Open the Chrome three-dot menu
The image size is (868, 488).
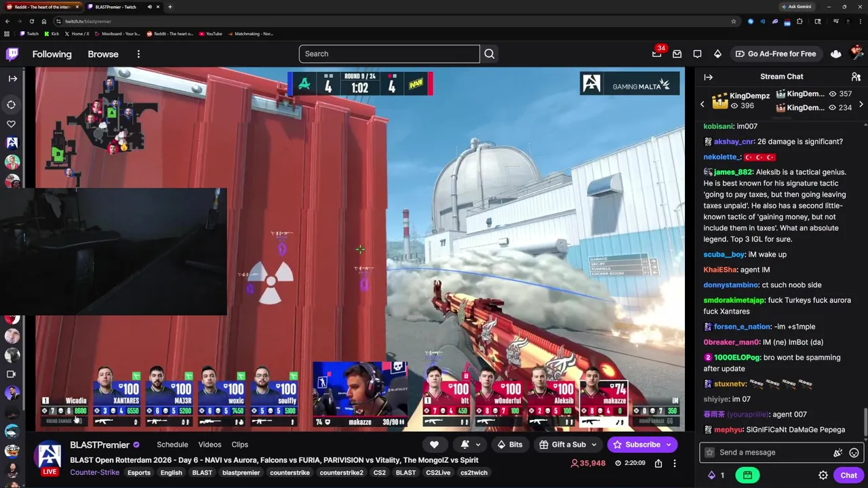click(861, 21)
